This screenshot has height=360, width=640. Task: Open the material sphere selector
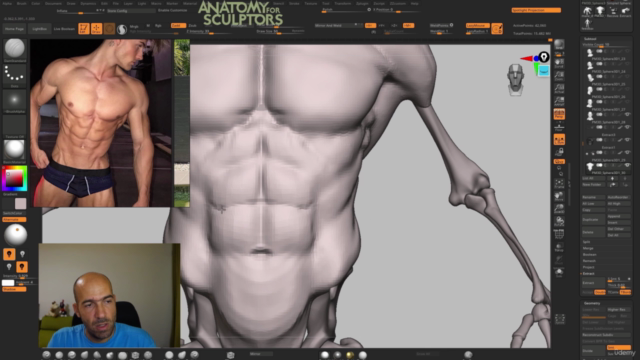14,151
